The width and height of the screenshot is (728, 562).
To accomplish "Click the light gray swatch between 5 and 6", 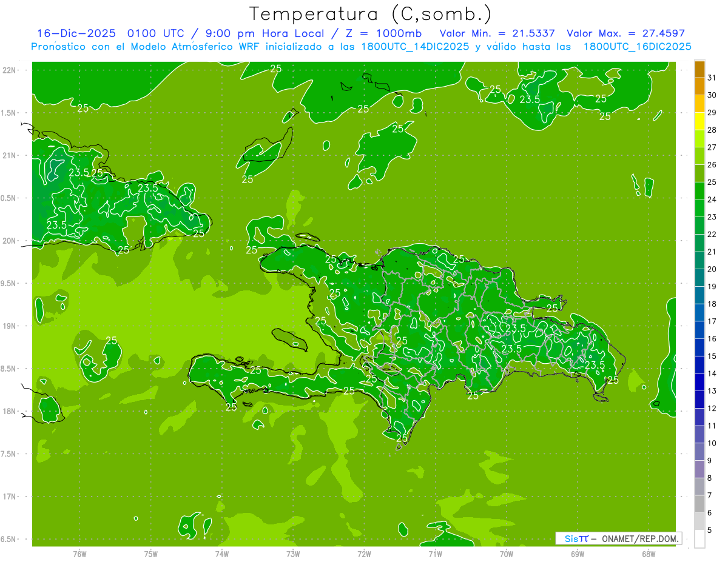I will pyautogui.click(x=699, y=521).
